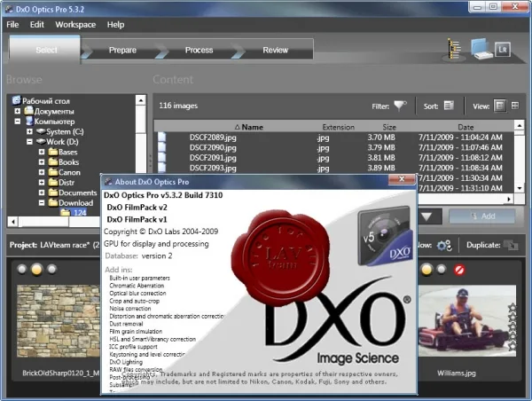
Task: Select the Books folder in the tree
Action: click(68, 162)
